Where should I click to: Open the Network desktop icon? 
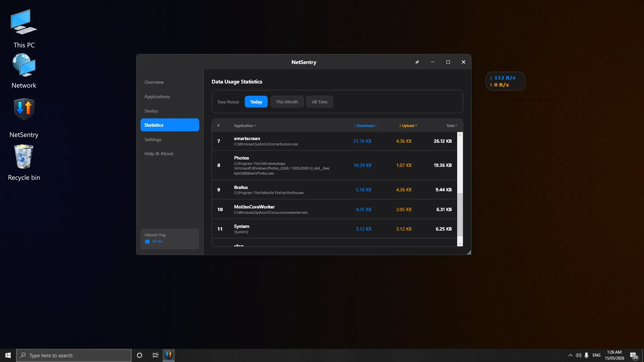pyautogui.click(x=24, y=71)
